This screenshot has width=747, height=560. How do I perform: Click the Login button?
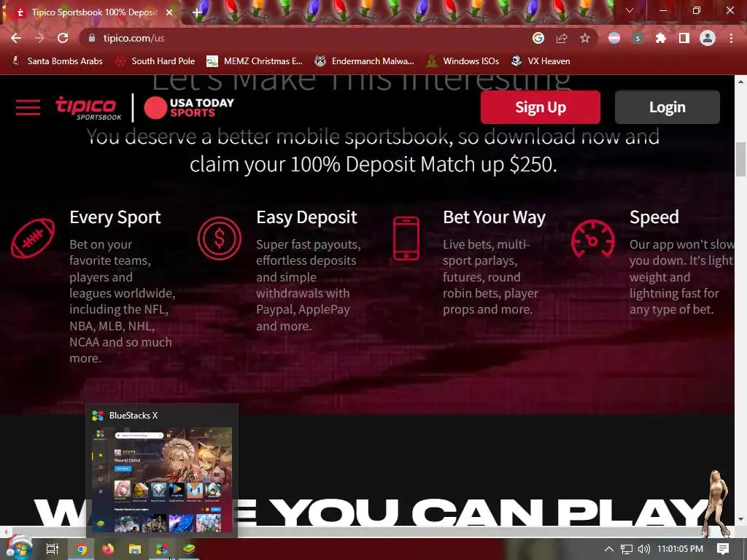click(667, 107)
